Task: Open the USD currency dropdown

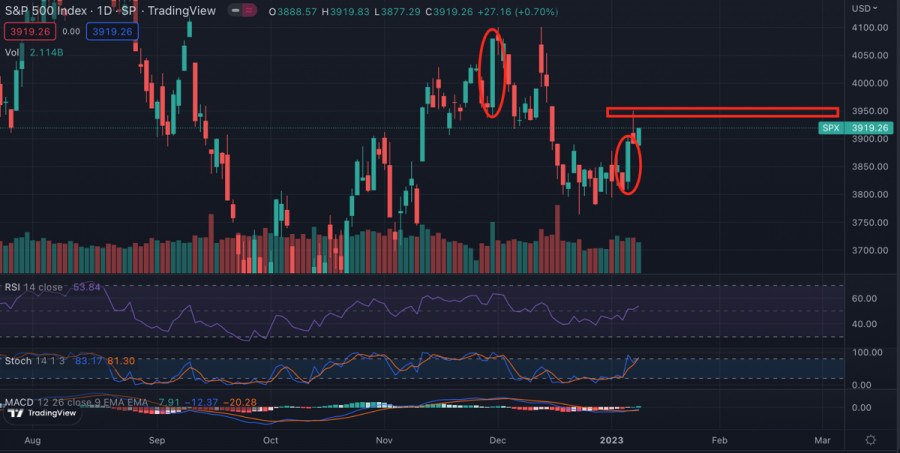Action: click(x=864, y=9)
